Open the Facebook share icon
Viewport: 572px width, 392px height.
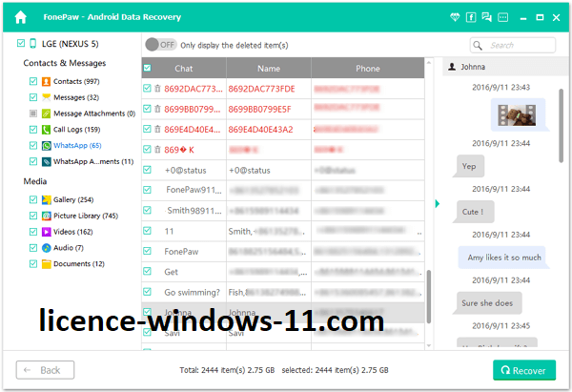471,17
